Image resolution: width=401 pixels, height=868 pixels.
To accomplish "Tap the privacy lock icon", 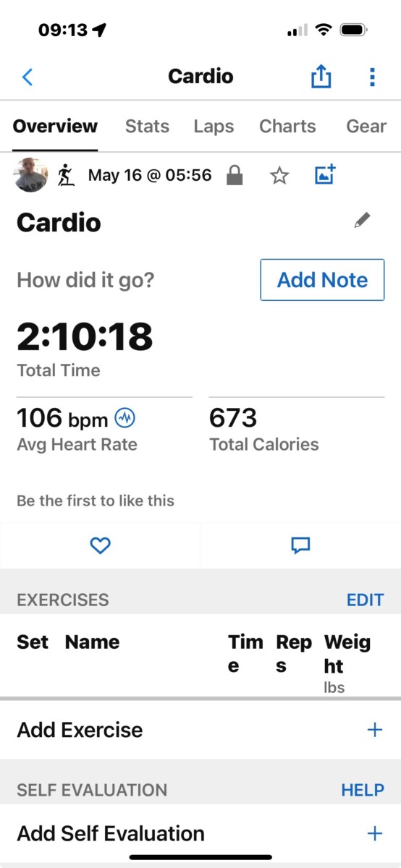I will (x=235, y=176).
